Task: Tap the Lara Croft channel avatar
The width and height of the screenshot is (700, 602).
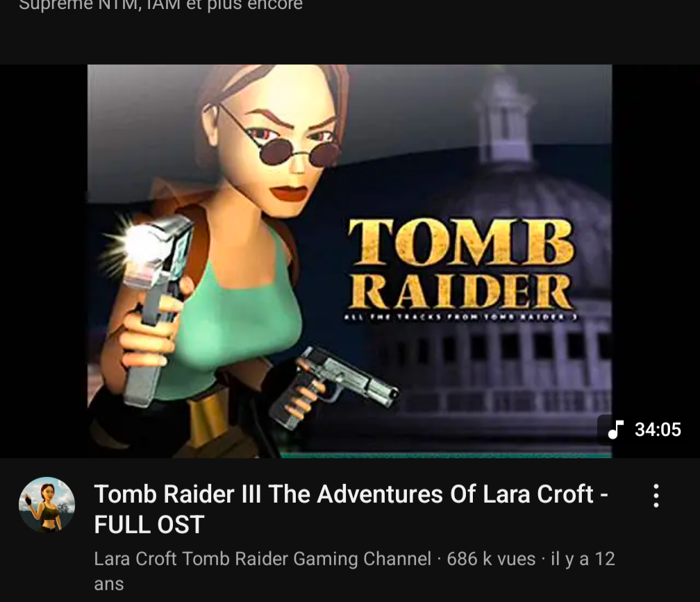Action: [47, 505]
